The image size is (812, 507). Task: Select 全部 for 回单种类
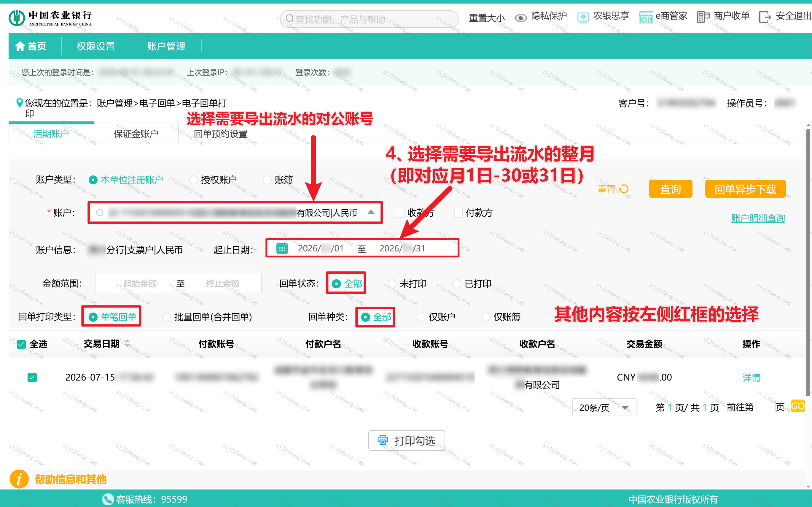tap(365, 317)
